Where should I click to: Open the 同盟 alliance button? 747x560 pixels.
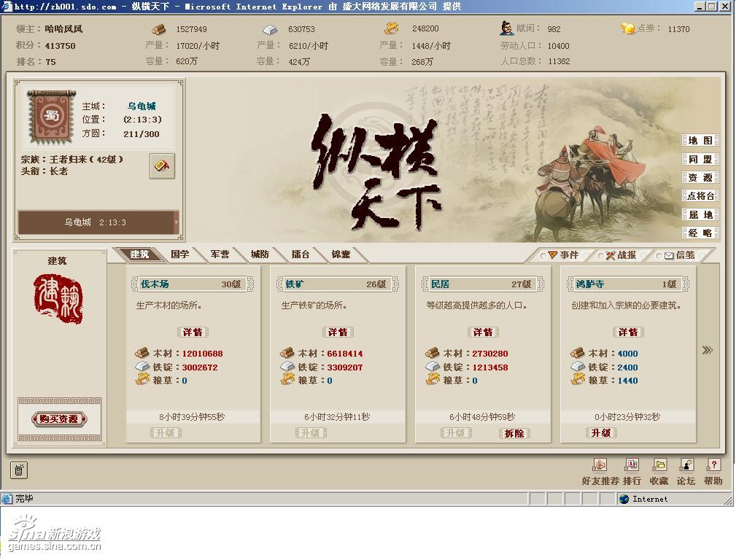[700, 159]
